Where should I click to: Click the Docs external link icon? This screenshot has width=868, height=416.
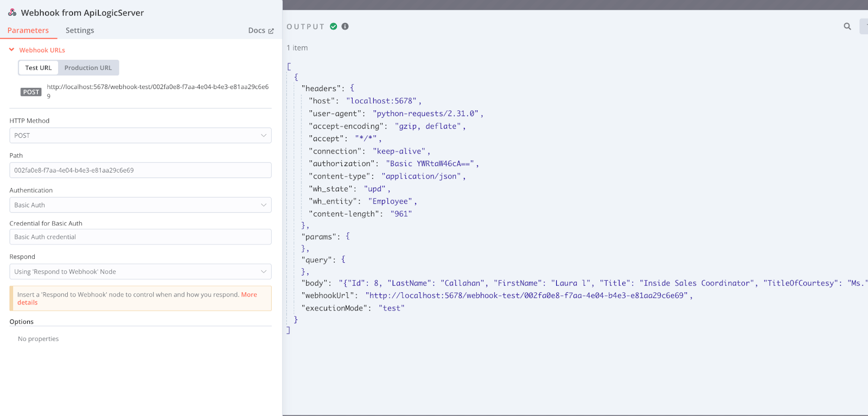tap(271, 31)
